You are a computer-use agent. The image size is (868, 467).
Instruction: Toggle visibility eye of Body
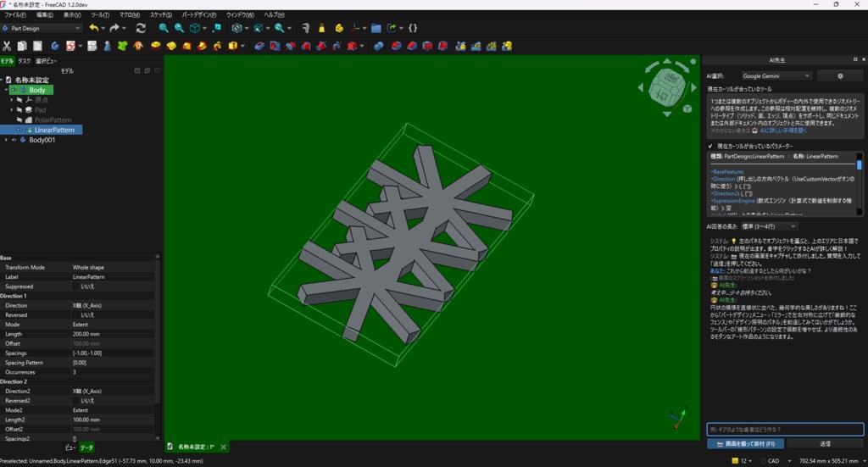tap(14, 90)
